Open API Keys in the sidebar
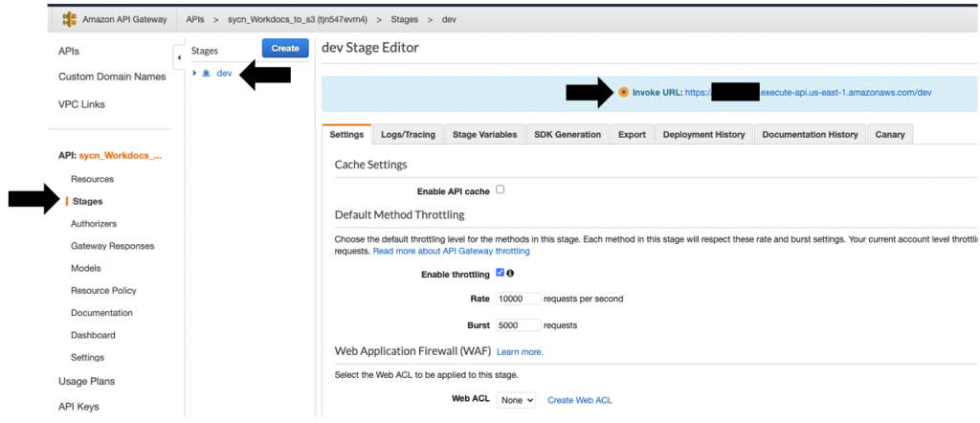 coord(78,406)
